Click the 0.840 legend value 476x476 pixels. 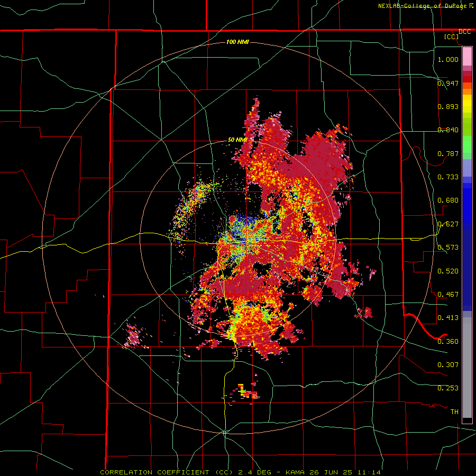[x=448, y=130]
